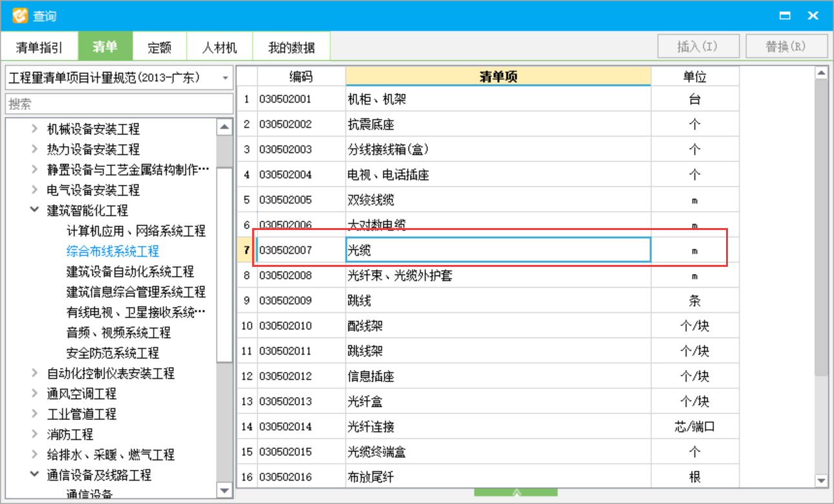Click the 芯/端口 unit cell
Screen dimensions: 834x504
(695, 426)
